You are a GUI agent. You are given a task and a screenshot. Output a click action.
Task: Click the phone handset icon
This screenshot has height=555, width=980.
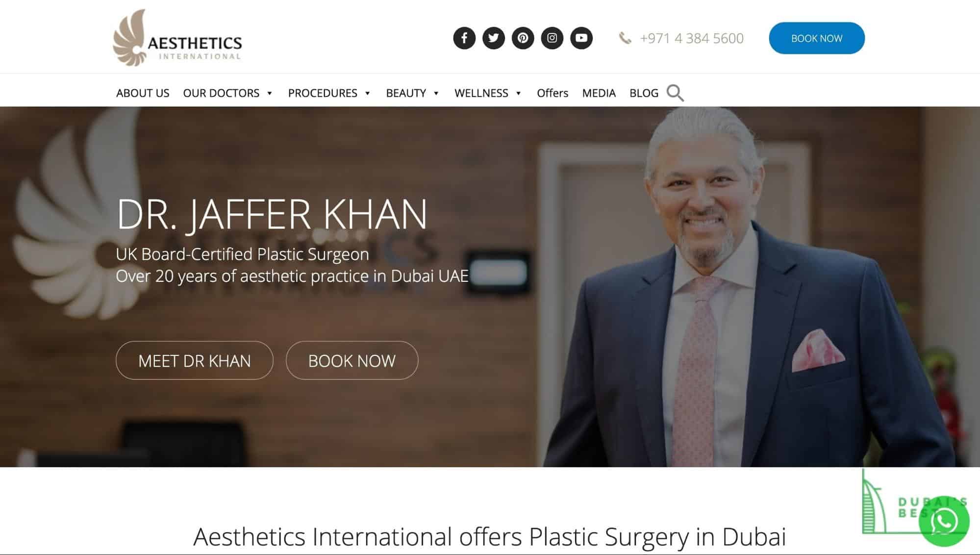tap(625, 38)
